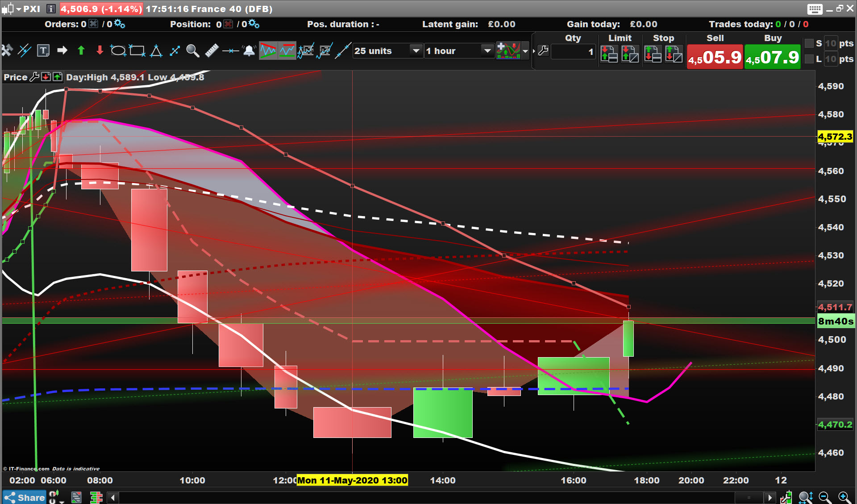
Task: Click the Buy 4,507.9 button
Action: pos(772,57)
